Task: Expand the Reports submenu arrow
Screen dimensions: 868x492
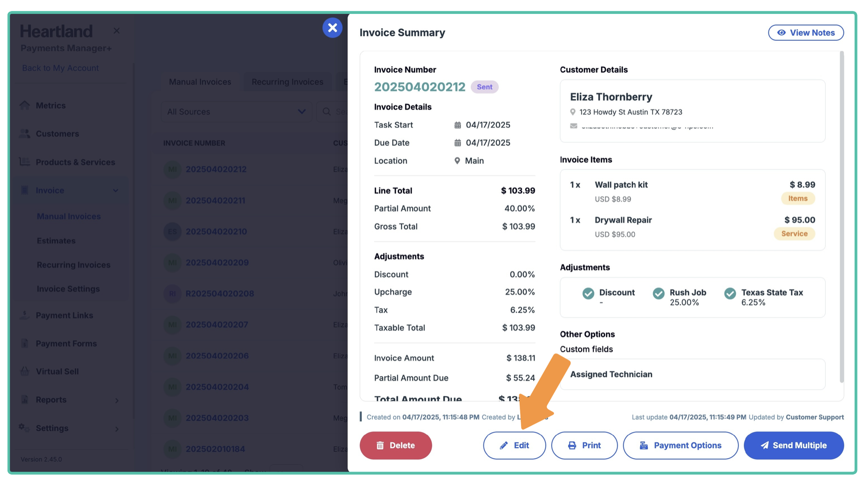Action: point(117,400)
